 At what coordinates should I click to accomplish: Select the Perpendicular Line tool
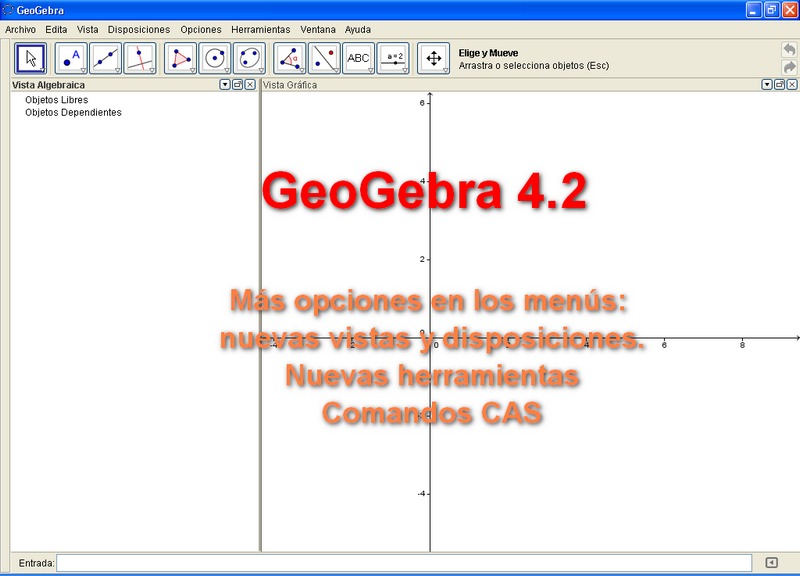[140, 58]
